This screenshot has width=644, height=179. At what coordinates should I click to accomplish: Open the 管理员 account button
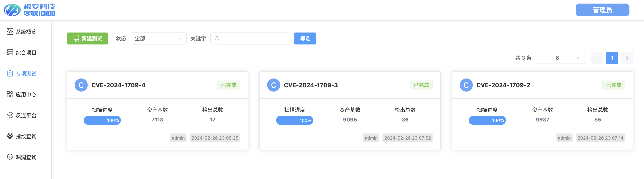click(x=602, y=10)
